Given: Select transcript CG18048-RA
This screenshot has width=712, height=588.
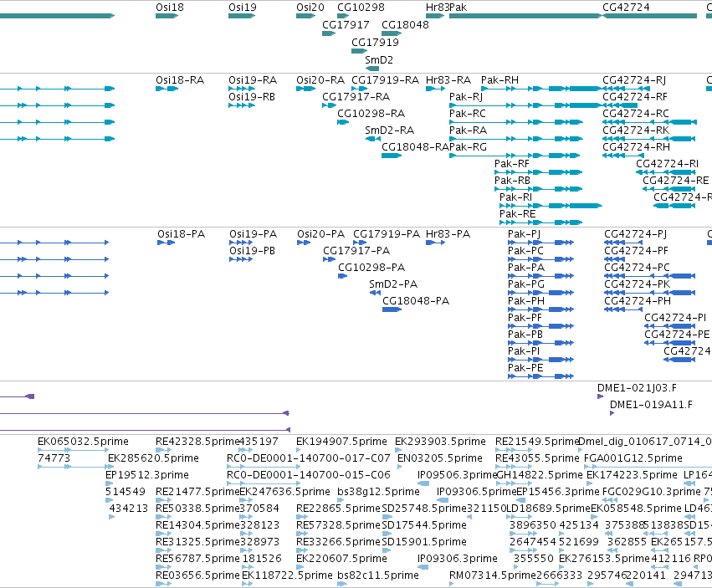Looking at the screenshot, I should point(392,156).
